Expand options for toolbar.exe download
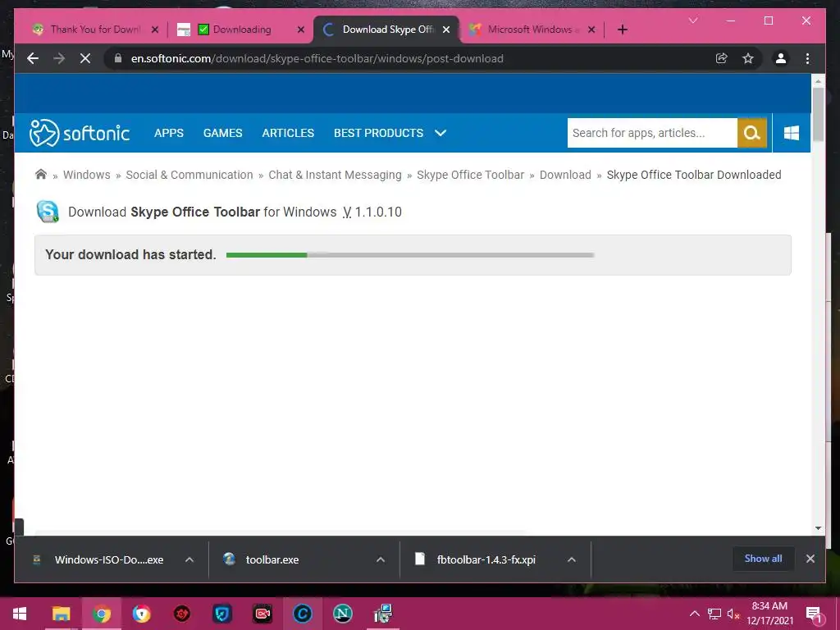The image size is (840, 630). [381, 559]
